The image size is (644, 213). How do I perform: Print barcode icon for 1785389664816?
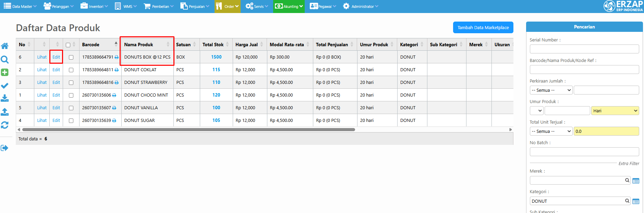click(117, 83)
